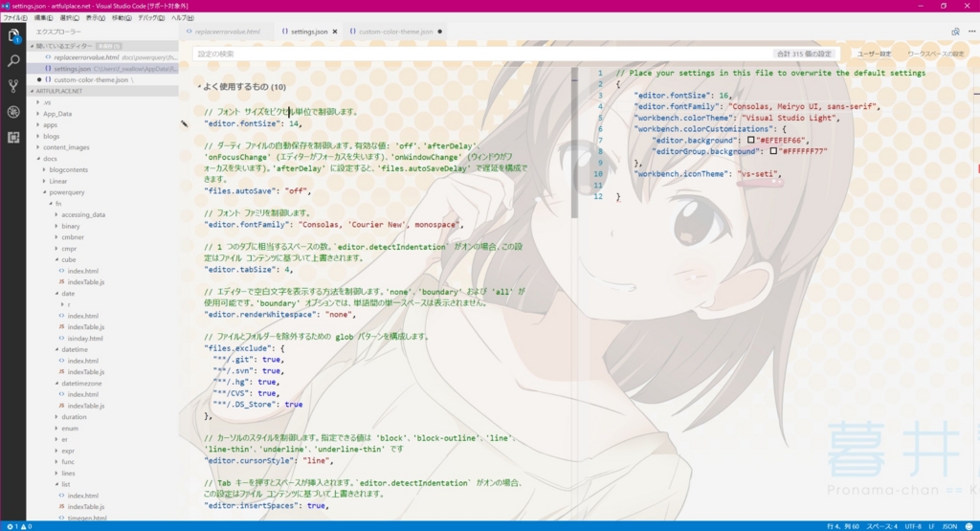This screenshot has height=531, width=980.
Task: Click the #EFEFEF66 color swatch for editor.background
Action: pyautogui.click(x=750, y=140)
